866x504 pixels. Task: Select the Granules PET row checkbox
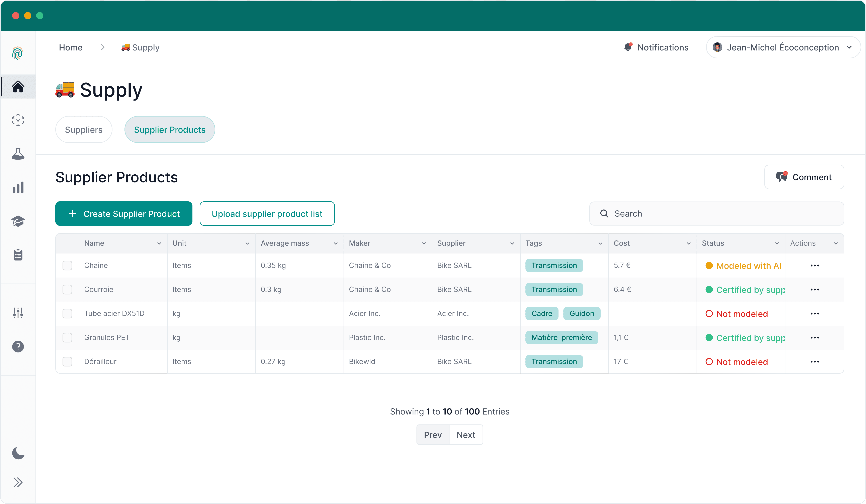(x=67, y=337)
